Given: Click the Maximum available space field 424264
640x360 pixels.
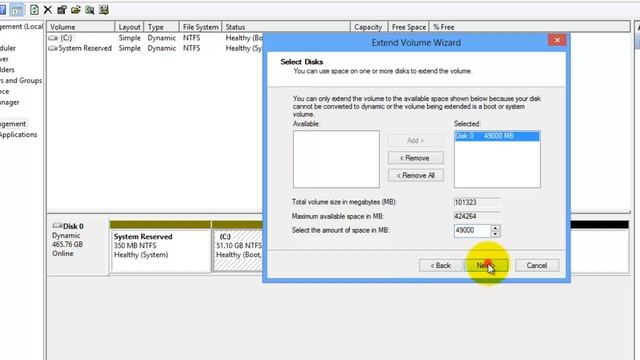Looking at the screenshot, I should (476, 216).
